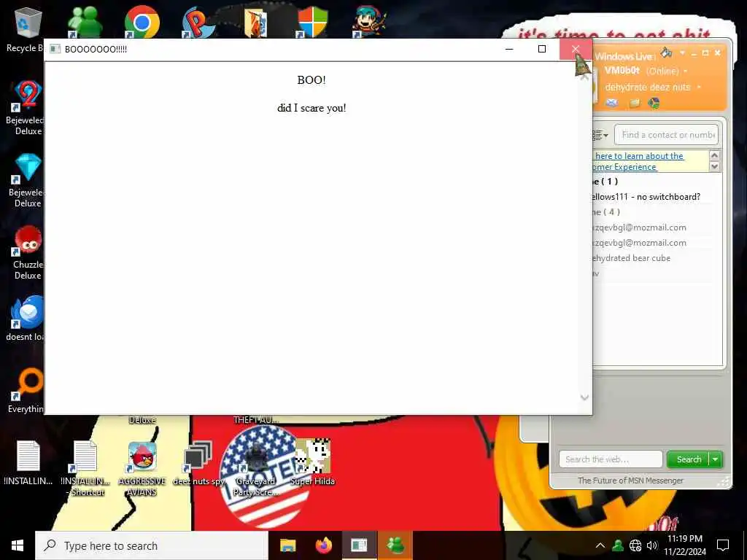The width and height of the screenshot is (747, 560).
Task: Open File Explorer from the taskbar
Action: [287, 545]
